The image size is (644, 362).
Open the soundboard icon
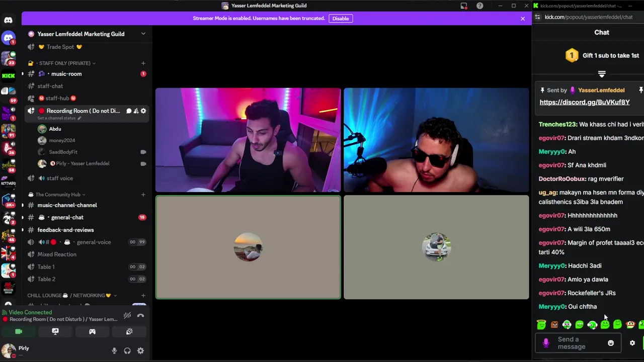click(x=129, y=331)
